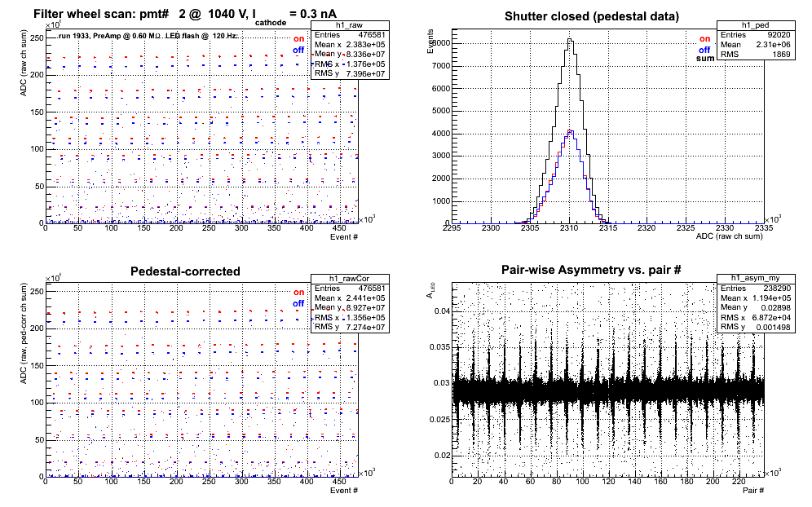
Task: Click the "2295" x-axis tick label
Action: pos(452,227)
